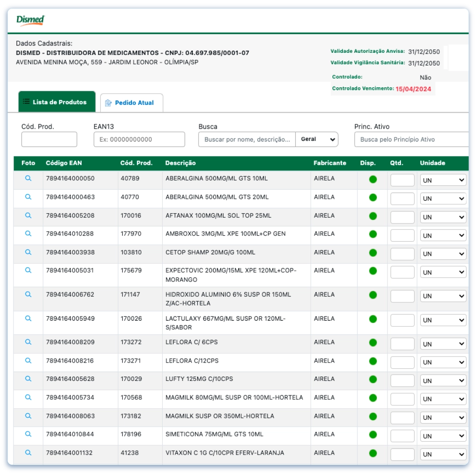Image resolution: width=476 pixels, height=473 pixels.
Task: Click green availability dot for AMBROXOL 3MG/ML
Action: (373, 234)
